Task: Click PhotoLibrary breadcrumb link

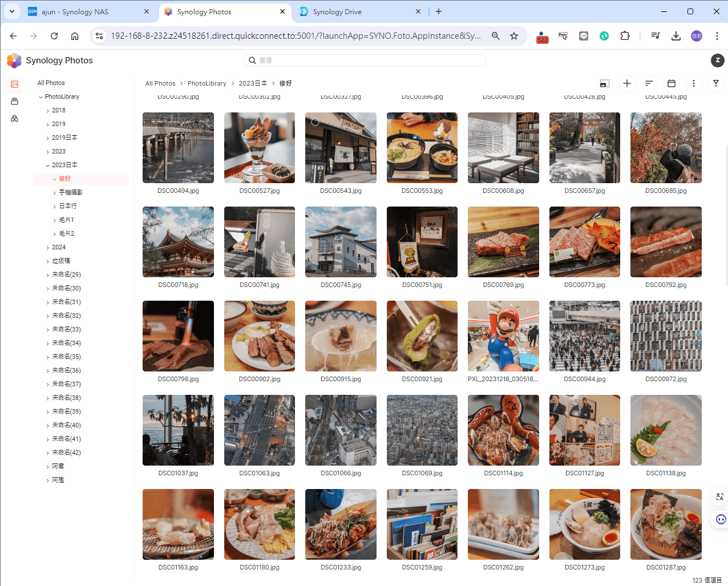Action: pos(207,83)
